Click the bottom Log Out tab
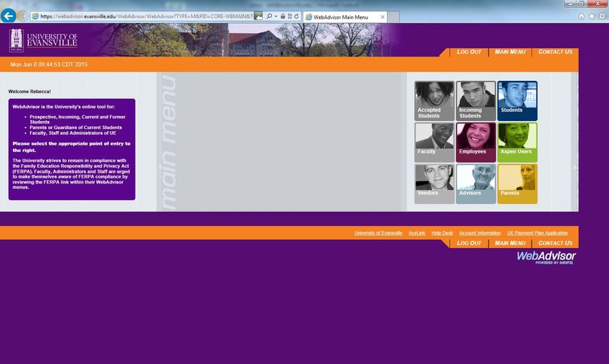This screenshot has width=609, height=364. (469, 243)
